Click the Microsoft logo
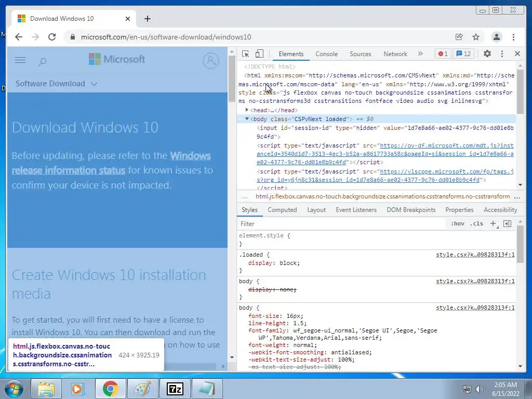The height and width of the screenshot is (399, 532). point(117,59)
